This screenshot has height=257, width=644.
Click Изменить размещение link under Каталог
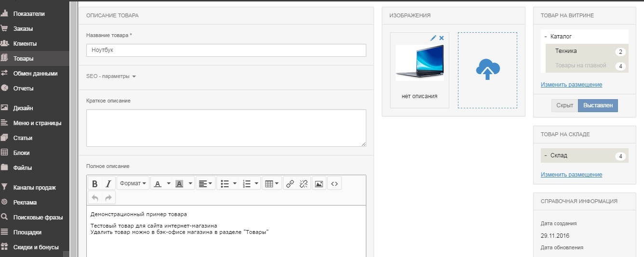tap(571, 85)
